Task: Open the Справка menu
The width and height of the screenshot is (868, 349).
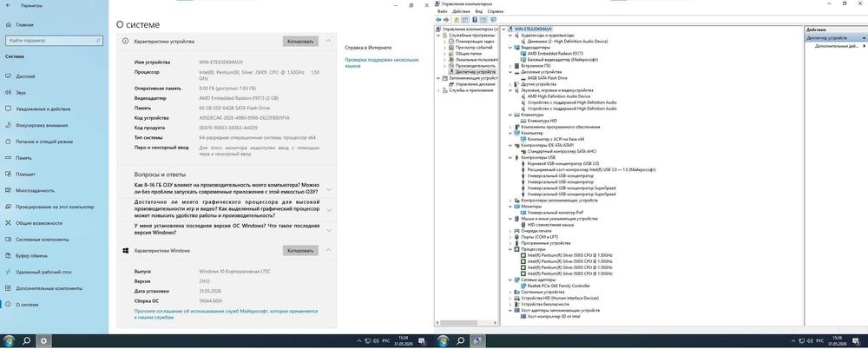Action: [x=496, y=11]
